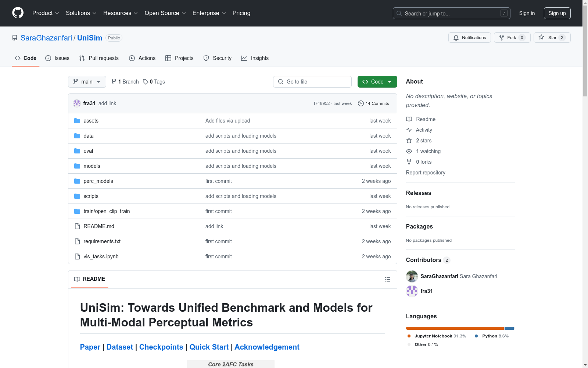Open the Paper link in README
Screen dimensions: 588x368
tap(90, 347)
